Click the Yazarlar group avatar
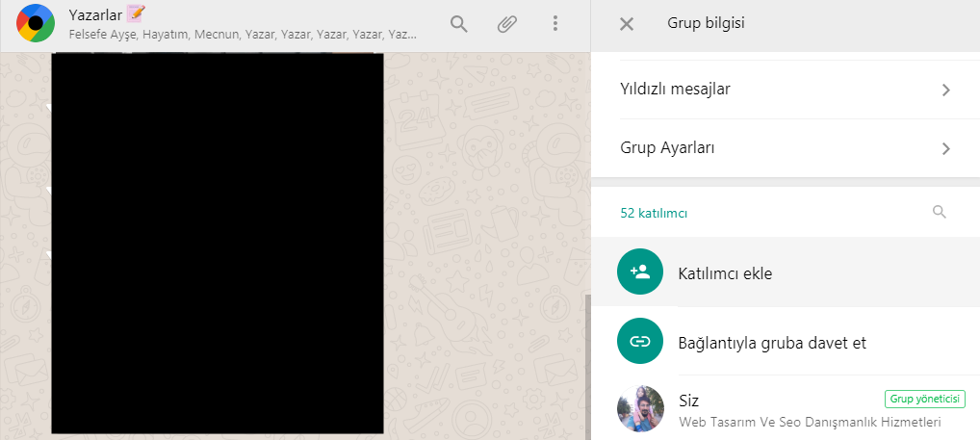The image size is (980, 440). pos(35,23)
